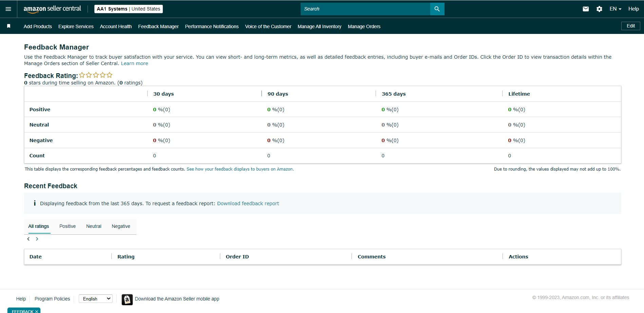Click the Feedback Manager page heading
The image size is (644, 313).
point(56,47)
